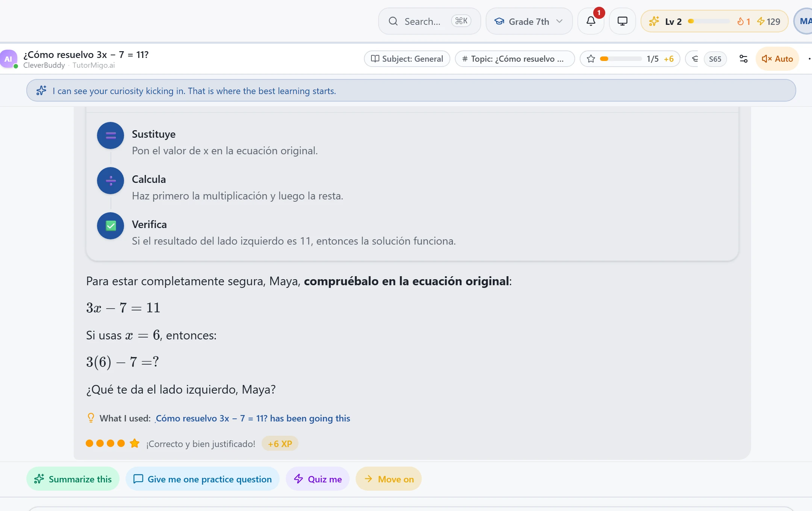Click Summarize this suggestion

coord(73,479)
